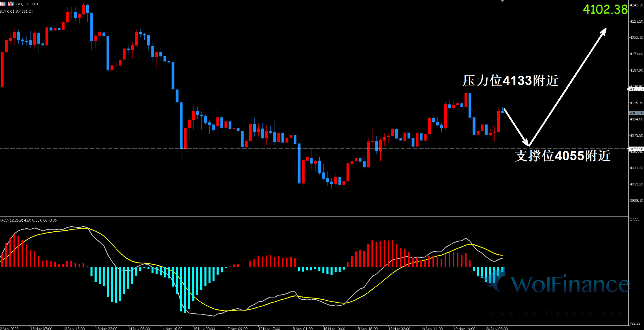Open the www.wolfinance.com watermark link
Image resolution: width=644 pixels, height=330 pixels.
556,313
